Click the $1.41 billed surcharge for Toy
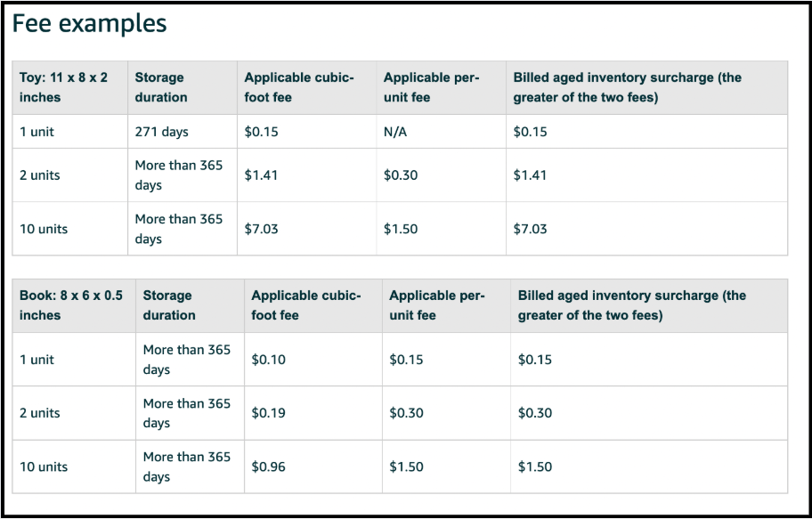 click(530, 175)
